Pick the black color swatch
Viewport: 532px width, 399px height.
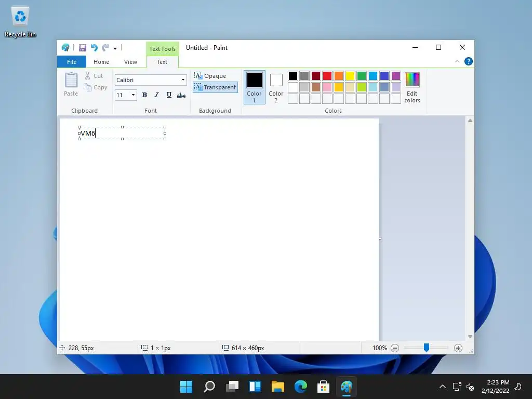click(x=293, y=76)
